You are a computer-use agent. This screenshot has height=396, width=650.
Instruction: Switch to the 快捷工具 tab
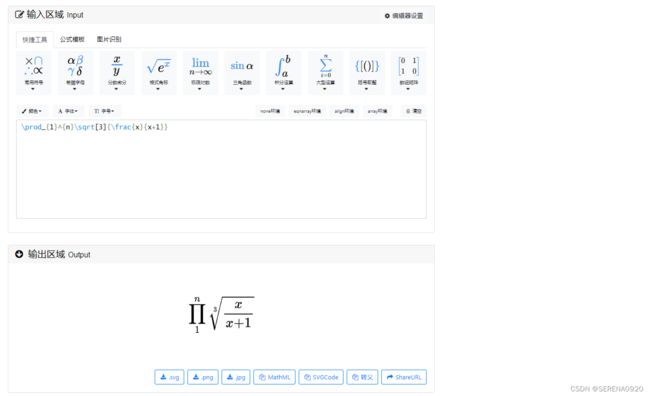pyautogui.click(x=35, y=40)
